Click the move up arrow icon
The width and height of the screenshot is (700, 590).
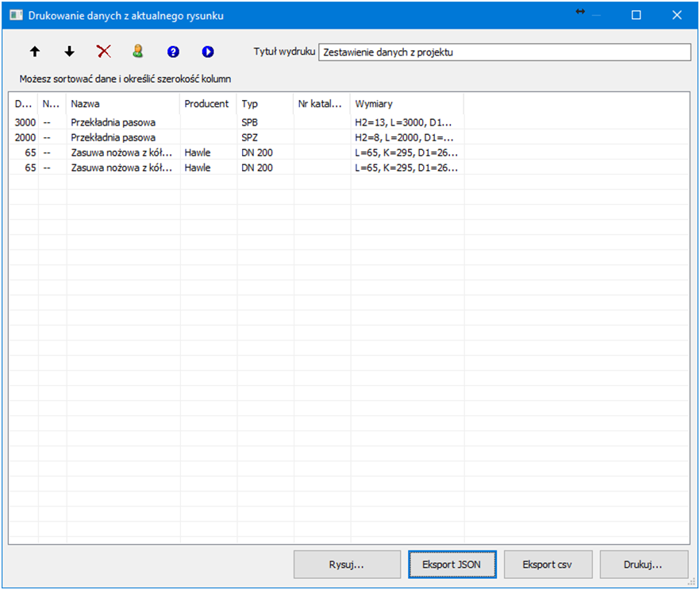pyautogui.click(x=34, y=52)
